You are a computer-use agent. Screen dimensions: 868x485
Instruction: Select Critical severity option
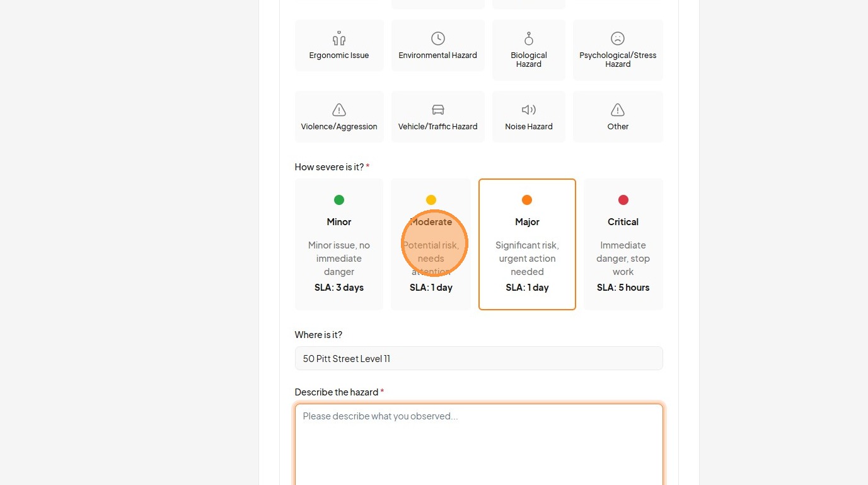click(623, 244)
